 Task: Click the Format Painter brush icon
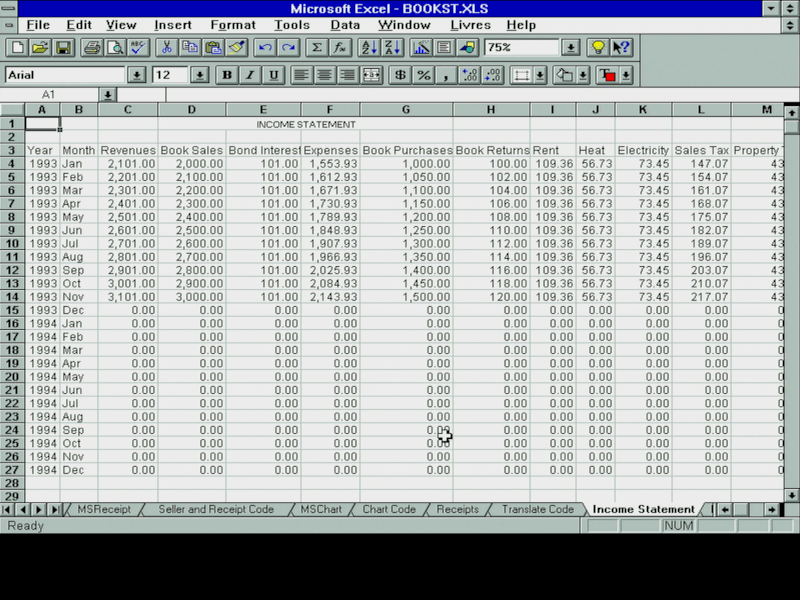click(237, 47)
